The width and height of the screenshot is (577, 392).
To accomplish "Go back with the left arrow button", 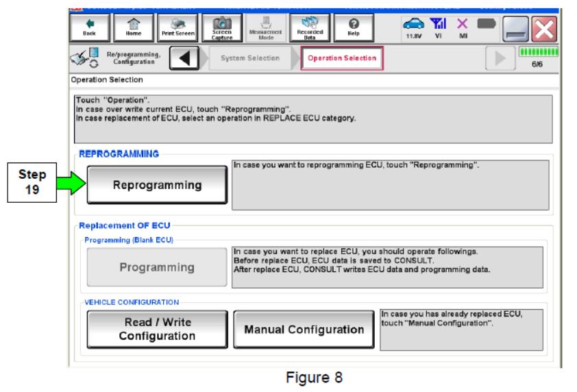I will [184, 58].
